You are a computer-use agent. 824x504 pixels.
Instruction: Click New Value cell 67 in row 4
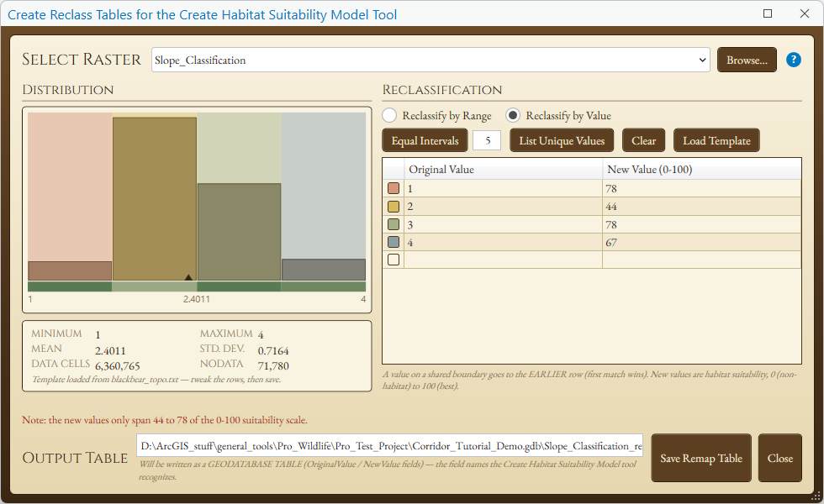pyautogui.click(x=701, y=242)
